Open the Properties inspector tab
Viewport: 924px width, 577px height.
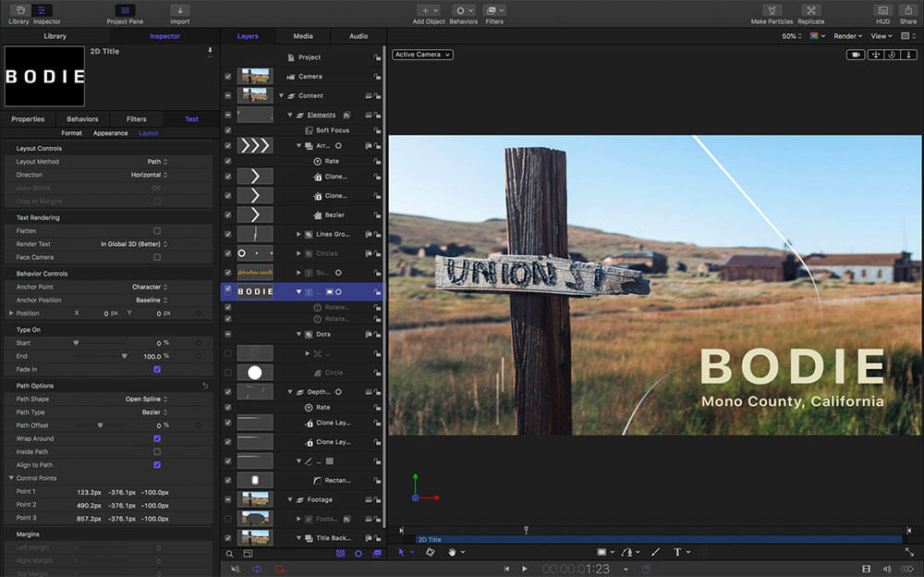coord(28,118)
